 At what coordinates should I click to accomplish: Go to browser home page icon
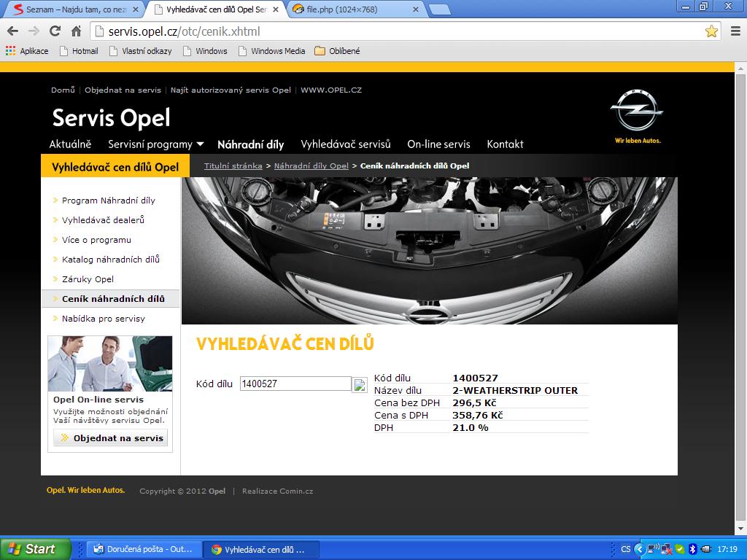tap(76, 31)
